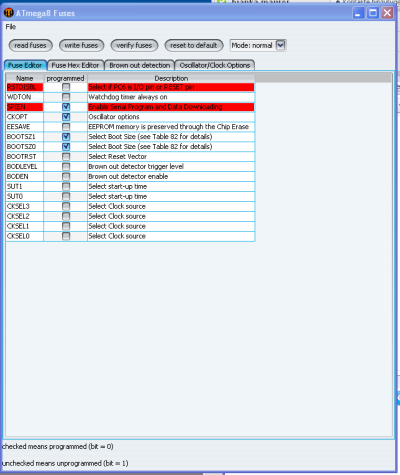Check the BODLEVEL programmed checkbox
Screen dimensions: 400x475
[66, 167]
